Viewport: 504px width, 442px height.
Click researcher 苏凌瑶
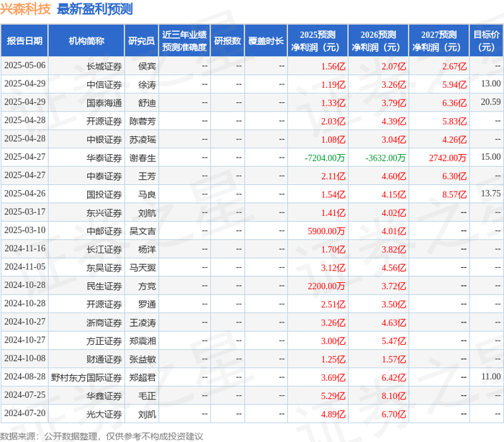pyautogui.click(x=143, y=140)
